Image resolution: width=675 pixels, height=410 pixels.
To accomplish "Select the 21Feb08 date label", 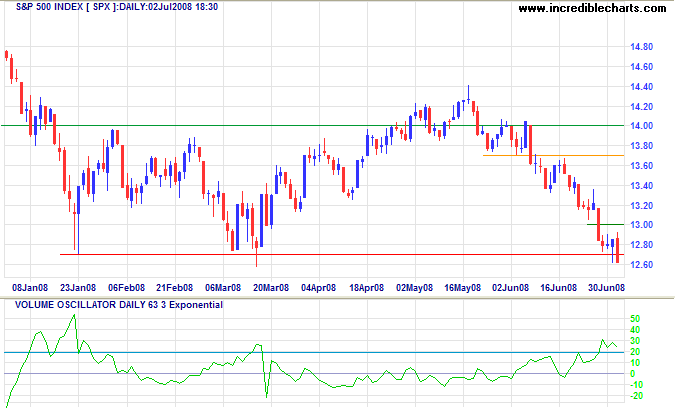I will (x=175, y=288).
